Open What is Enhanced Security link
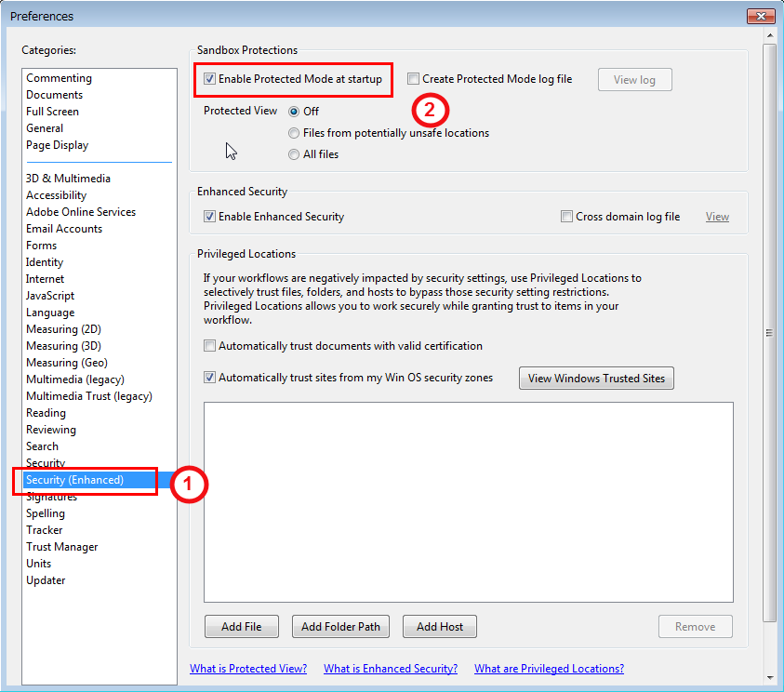 click(391, 669)
